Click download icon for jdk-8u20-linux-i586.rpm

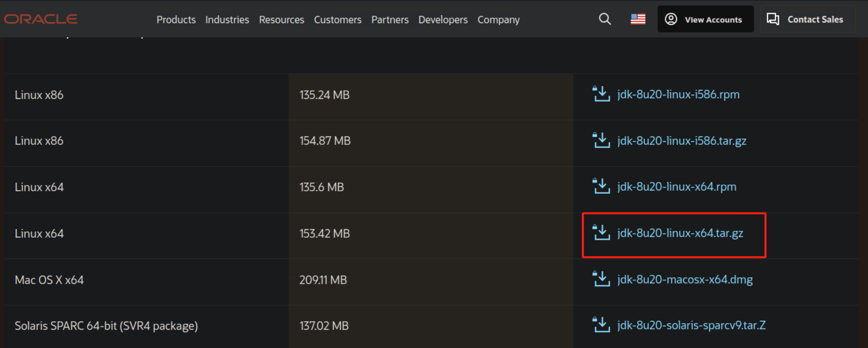pyautogui.click(x=601, y=94)
